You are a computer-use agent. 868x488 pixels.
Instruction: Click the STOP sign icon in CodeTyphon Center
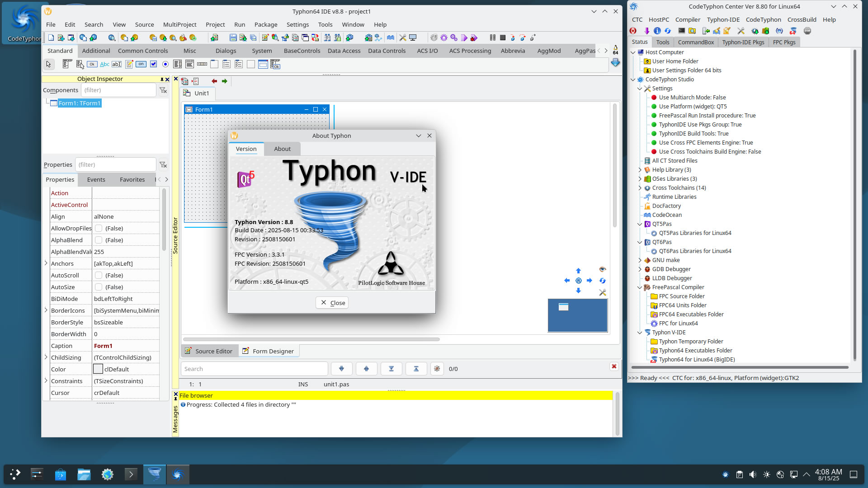(807, 31)
